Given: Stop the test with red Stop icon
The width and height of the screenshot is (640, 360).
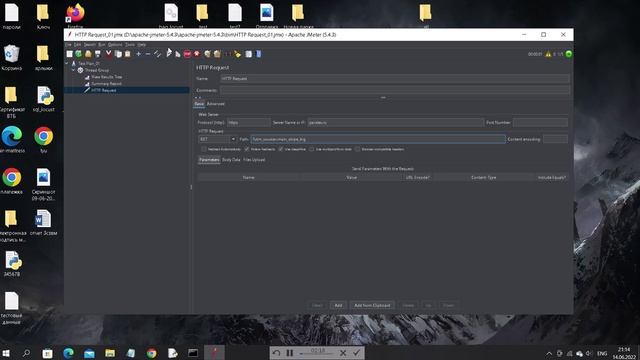Looking at the screenshot, I should click(x=187, y=54).
